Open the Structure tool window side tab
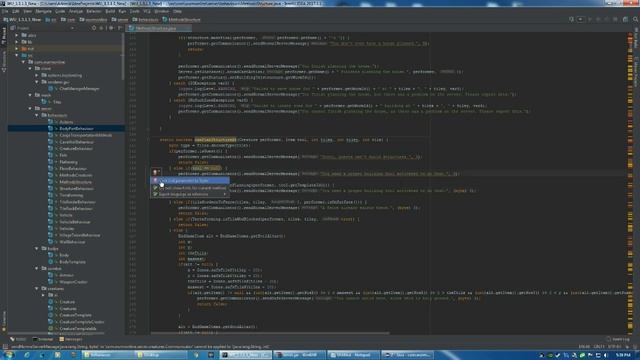The width and height of the screenshot is (640, 360). (x=4, y=61)
